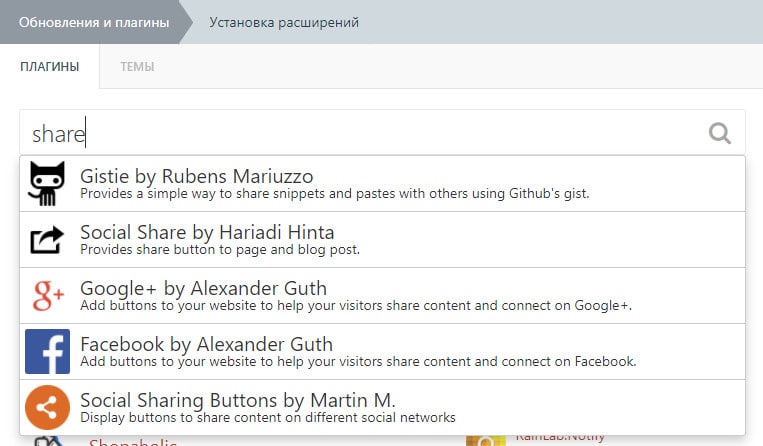Choose Facebook by Alexander Guth result
763x446 pixels.
tap(382, 352)
